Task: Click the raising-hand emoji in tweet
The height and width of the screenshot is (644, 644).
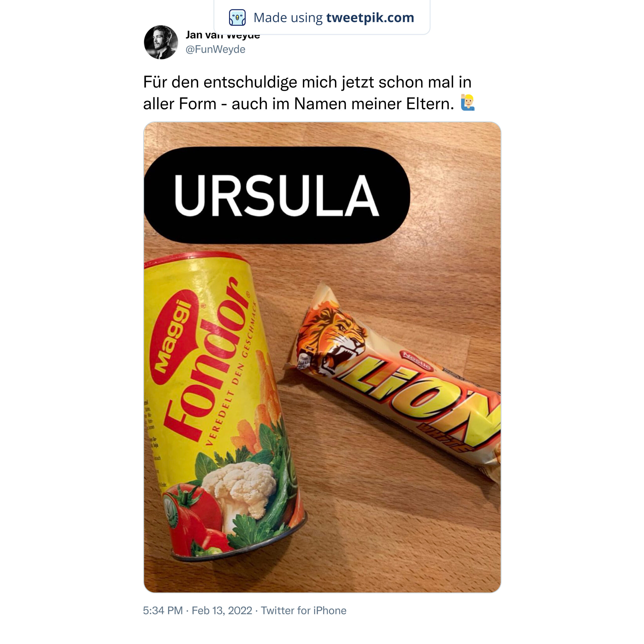Action: pos(467,103)
